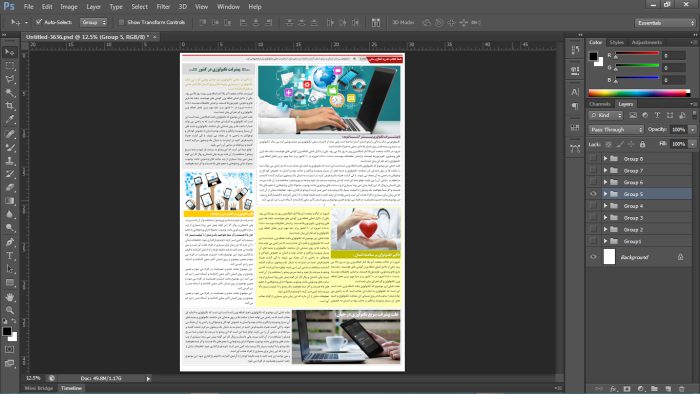Image resolution: width=700 pixels, height=394 pixels.
Task: Select the Eraser tool
Action: [x=9, y=187]
